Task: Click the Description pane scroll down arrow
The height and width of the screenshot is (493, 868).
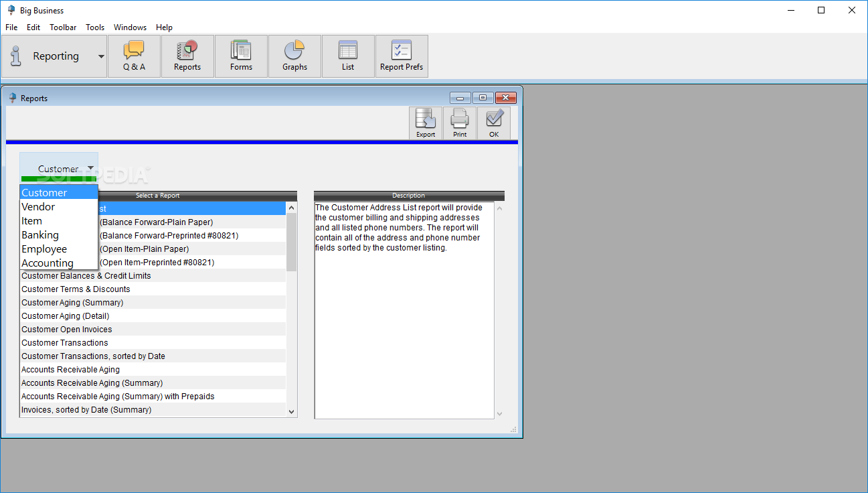Action: [499, 413]
